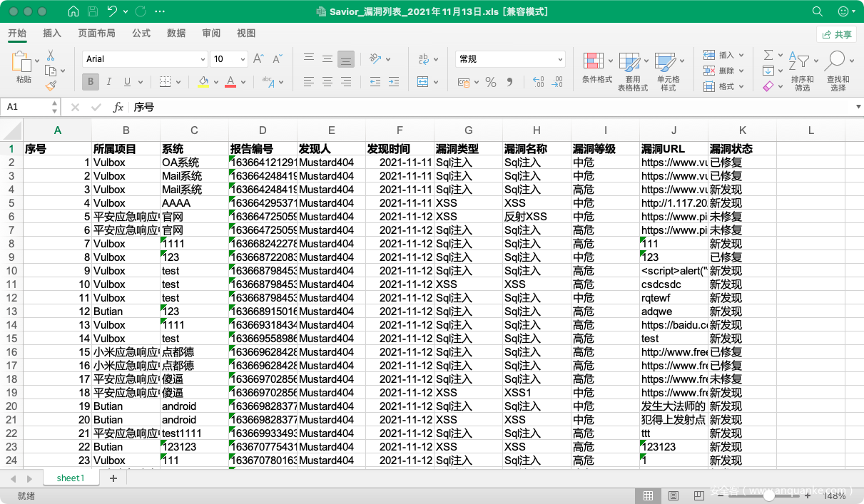The image size is (864, 504).
Task: Select the Format Painter brush
Action: pos(51,86)
